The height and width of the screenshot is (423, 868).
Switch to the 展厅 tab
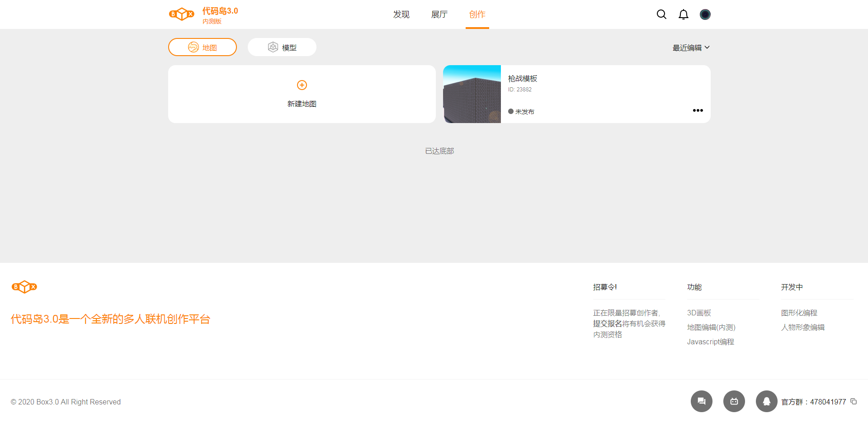tap(439, 14)
